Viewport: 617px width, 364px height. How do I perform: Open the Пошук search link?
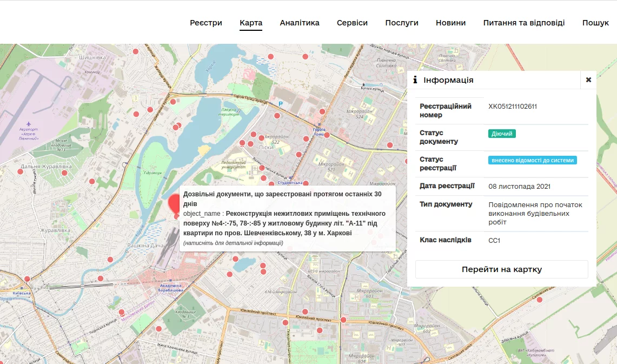pyautogui.click(x=595, y=23)
